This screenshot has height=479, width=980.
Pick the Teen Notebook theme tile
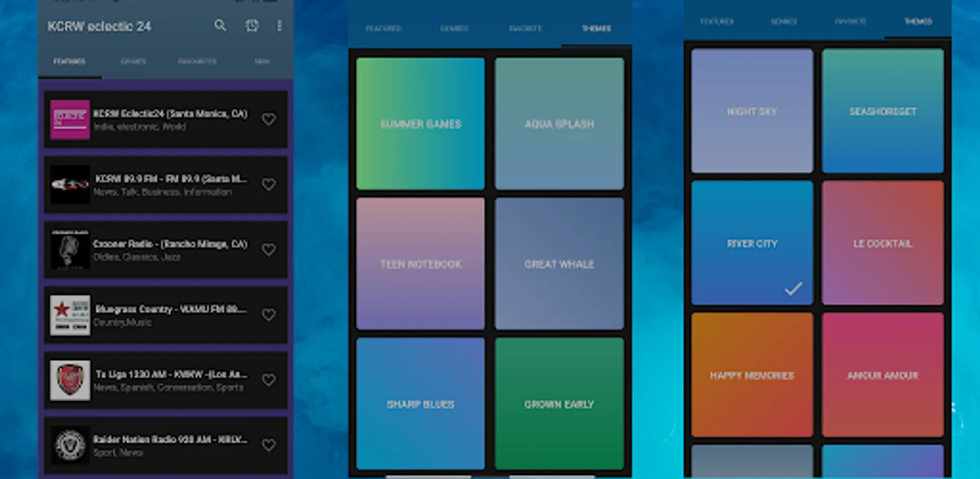pyautogui.click(x=421, y=263)
